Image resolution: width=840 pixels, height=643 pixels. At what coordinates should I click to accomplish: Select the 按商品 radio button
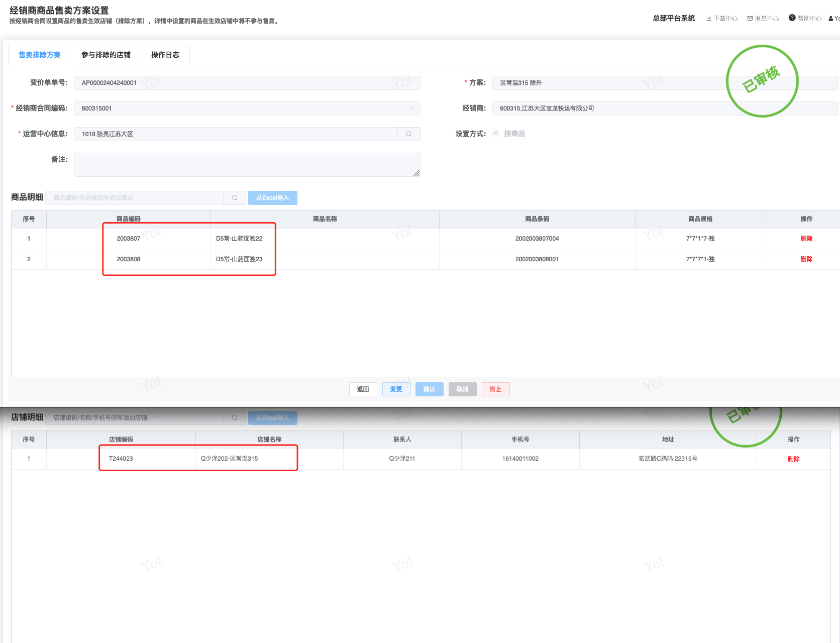496,134
